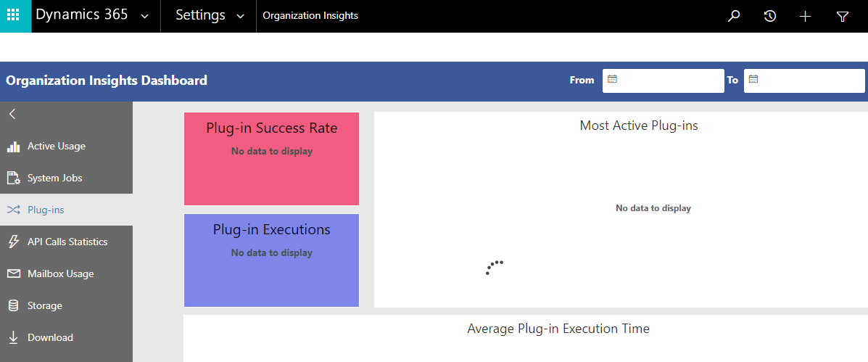Expand the Settings menu chevron
868x362 pixels.
tap(240, 16)
